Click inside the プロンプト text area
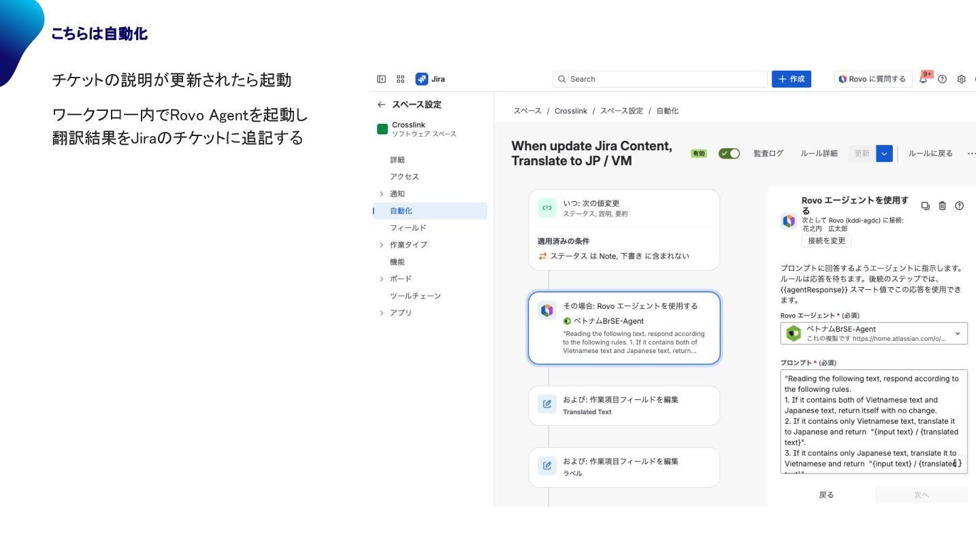The width and height of the screenshot is (980, 551). tap(874, 422)
